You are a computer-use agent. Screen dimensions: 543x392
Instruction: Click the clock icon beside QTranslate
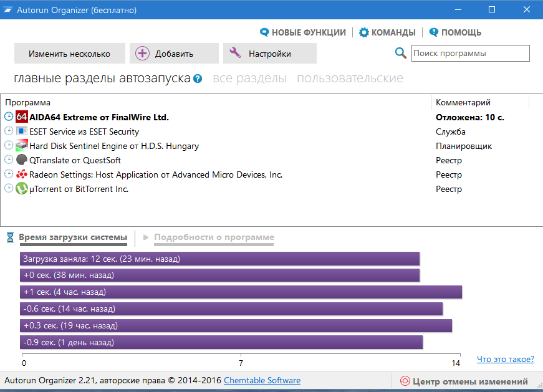(9, 160)
